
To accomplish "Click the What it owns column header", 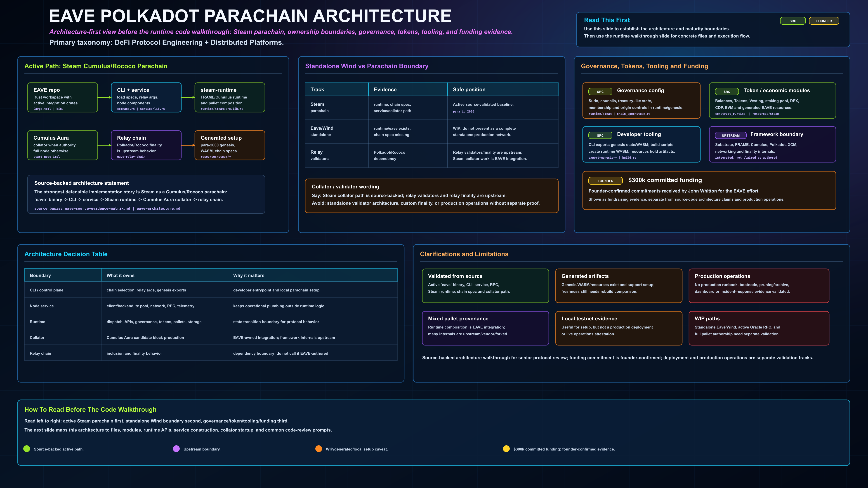I will tap(164, 275).
